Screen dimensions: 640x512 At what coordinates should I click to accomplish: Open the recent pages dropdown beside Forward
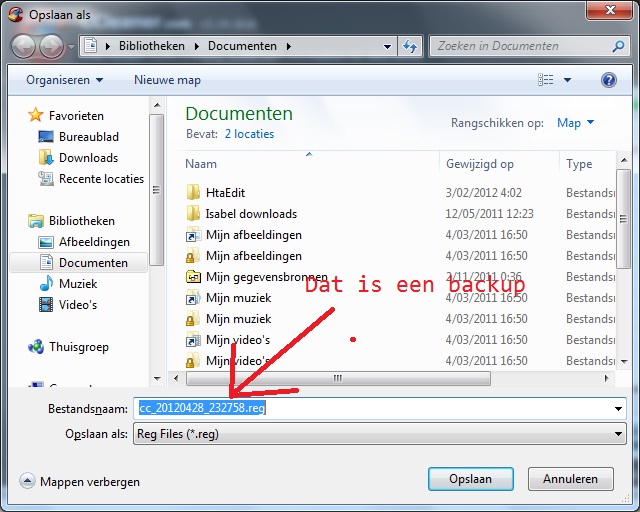click(x=71, y=47)
